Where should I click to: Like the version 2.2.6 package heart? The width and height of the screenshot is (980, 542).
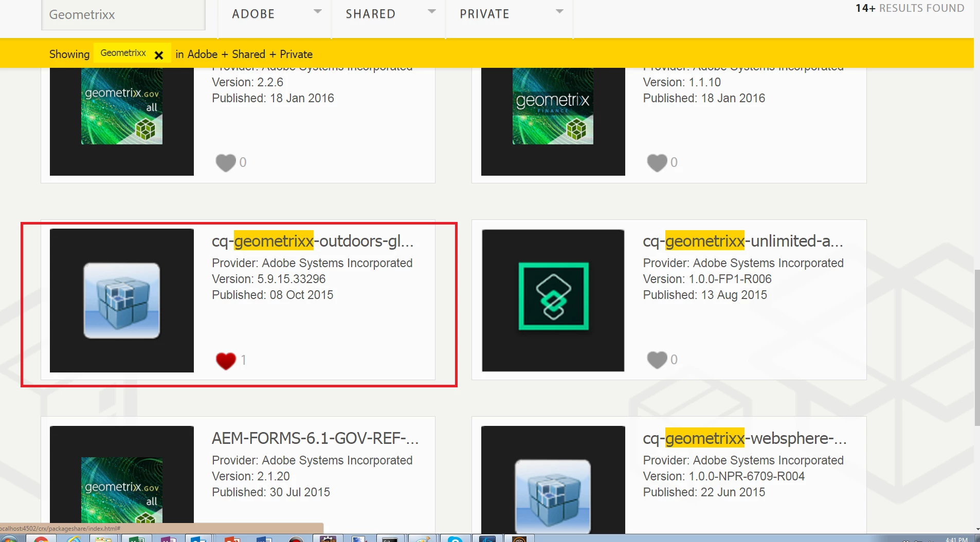pos(226,163)
